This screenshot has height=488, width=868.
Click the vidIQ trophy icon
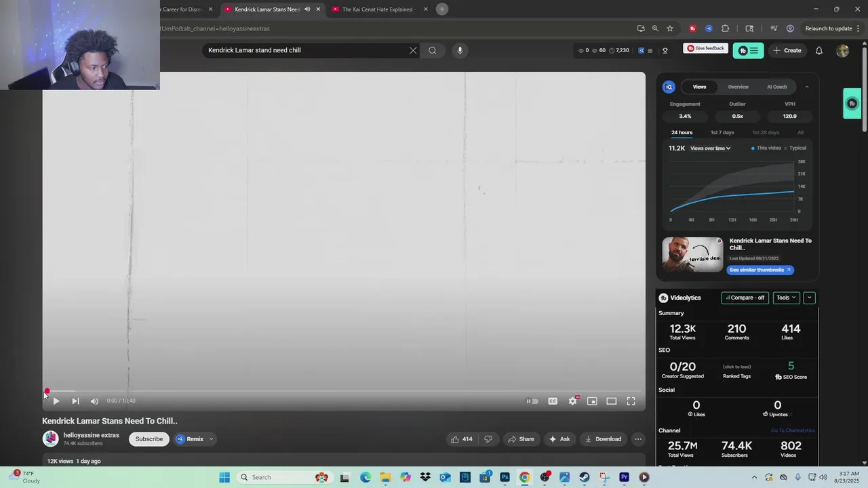[x=665, y=50]
